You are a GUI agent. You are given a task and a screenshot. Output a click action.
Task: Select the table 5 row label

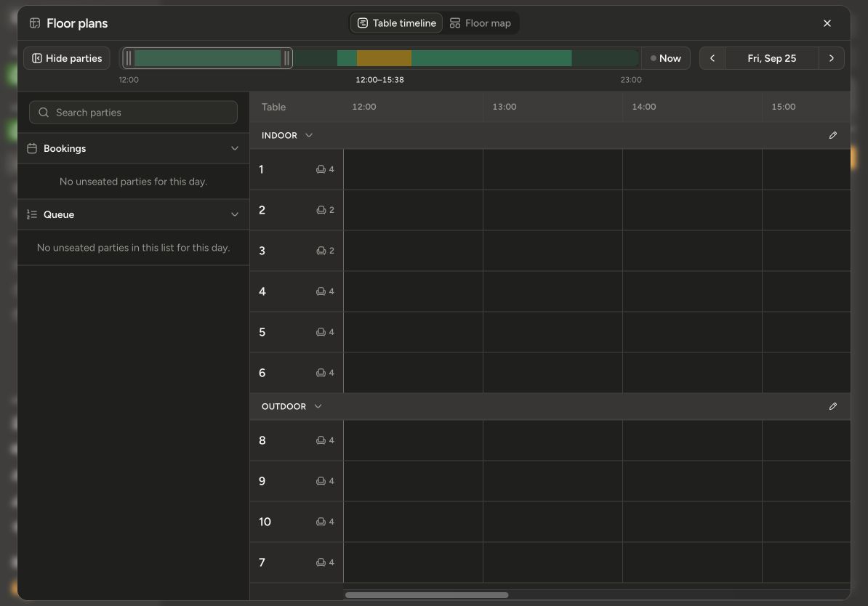[x=262, y=332]
